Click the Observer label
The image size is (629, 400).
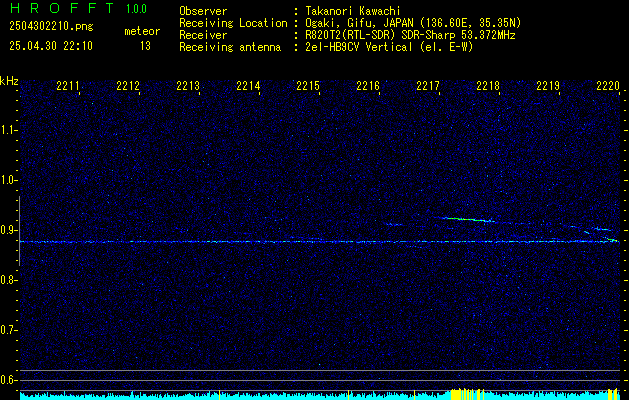coord(203,11)
